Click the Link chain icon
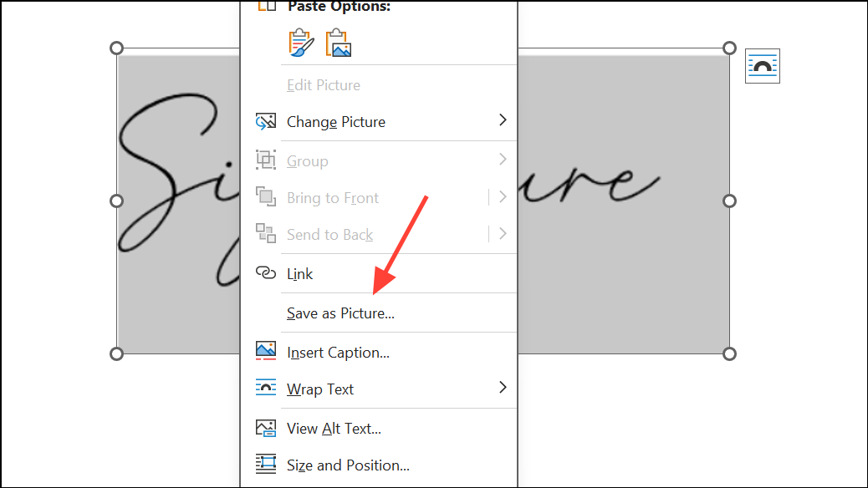Screen dimensions: 868x488 265,273
